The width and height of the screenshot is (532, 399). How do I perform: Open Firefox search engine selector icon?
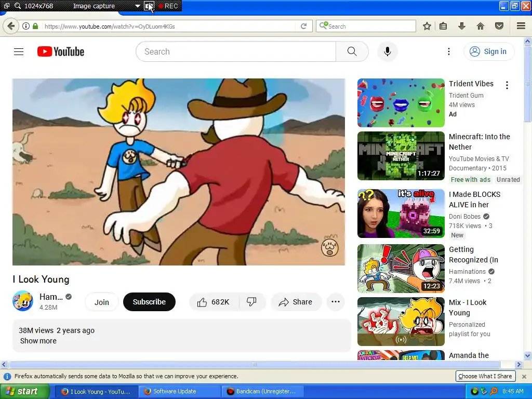coord(323,26)
